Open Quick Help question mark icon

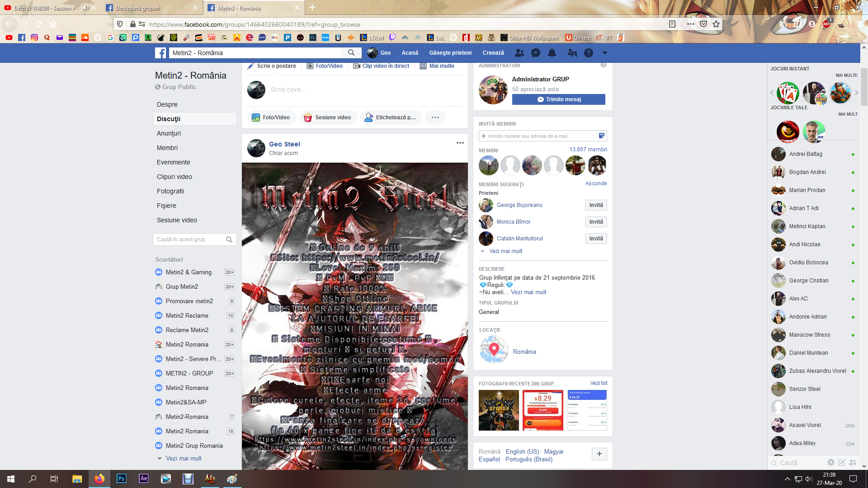[x=588, y=53]
